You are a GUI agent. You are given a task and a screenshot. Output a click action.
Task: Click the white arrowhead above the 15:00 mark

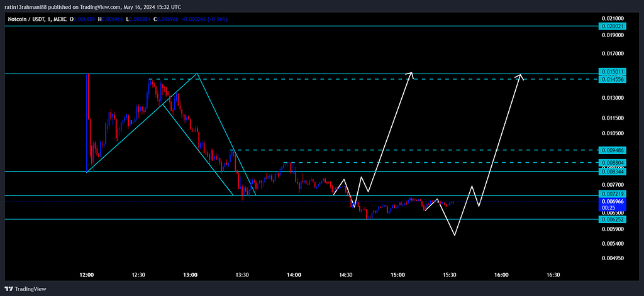click(411, 74)
